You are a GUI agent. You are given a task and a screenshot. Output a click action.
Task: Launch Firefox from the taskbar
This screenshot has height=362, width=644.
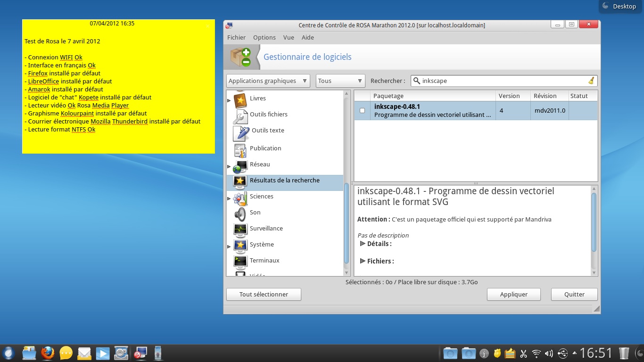click(48, 353)
